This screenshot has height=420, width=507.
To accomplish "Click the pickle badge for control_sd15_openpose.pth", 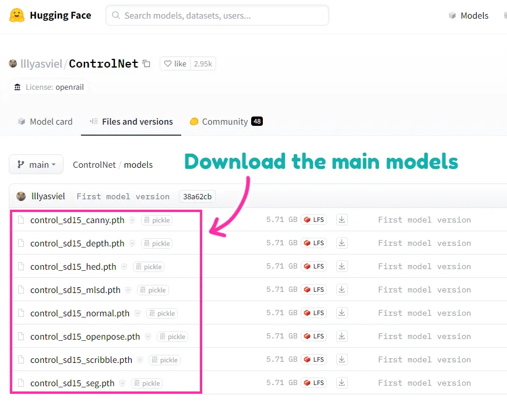I will tap(172, 337).
